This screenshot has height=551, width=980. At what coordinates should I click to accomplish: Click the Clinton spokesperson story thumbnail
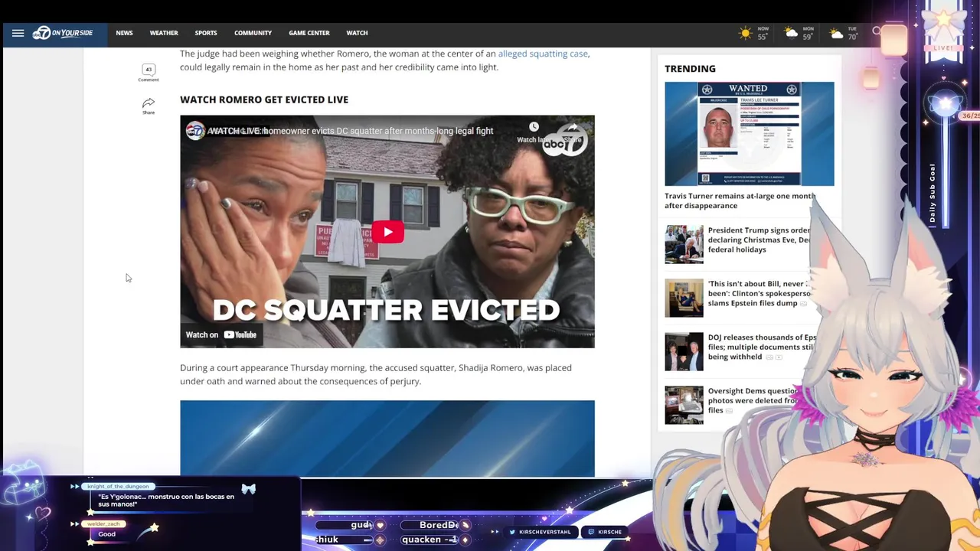[684, 298]
